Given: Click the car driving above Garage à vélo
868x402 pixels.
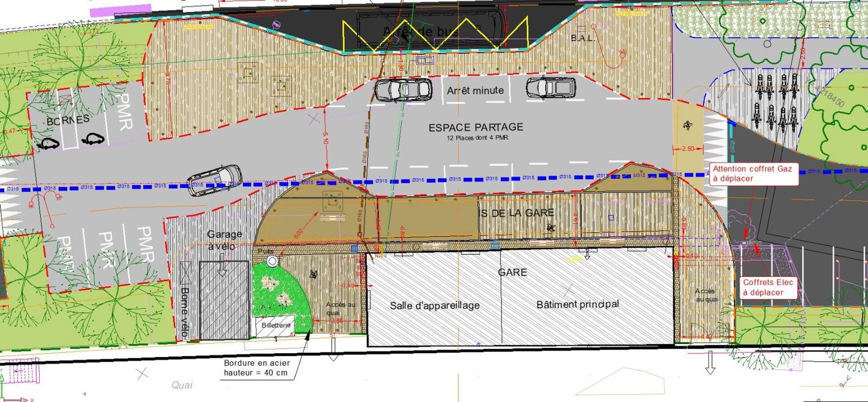Looking at the screenshot, I should [x=214, y=180].
